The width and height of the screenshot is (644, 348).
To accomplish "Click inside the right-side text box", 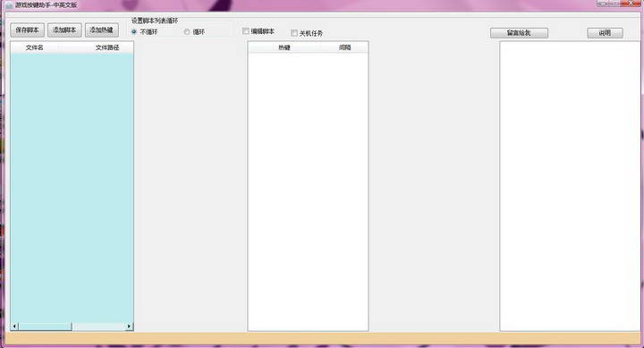I will click(570, 186).
